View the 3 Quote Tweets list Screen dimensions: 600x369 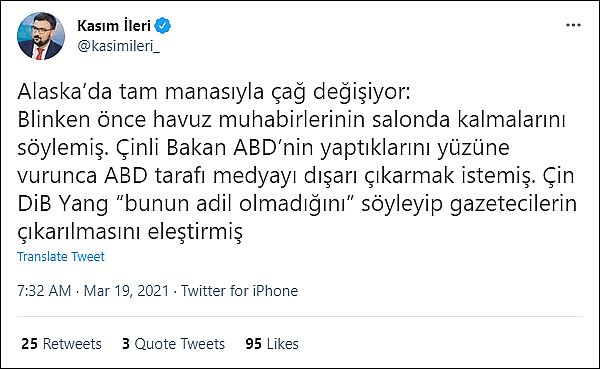tap(173, 344)
